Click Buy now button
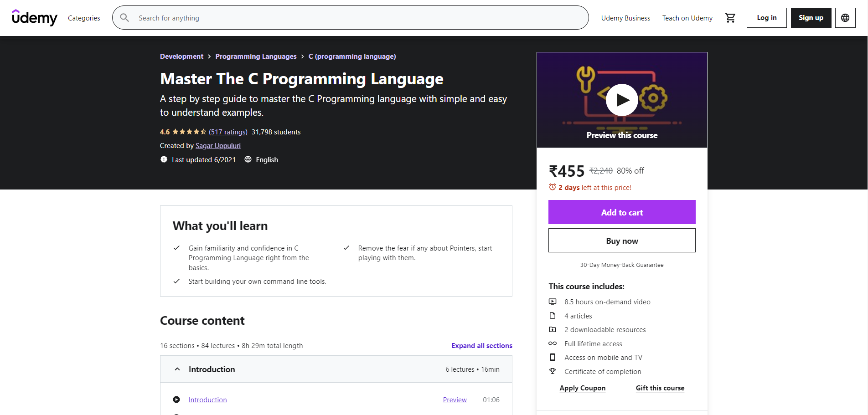Image resolution: width=868 pixels, height=415 pixels. click(622, 241)
